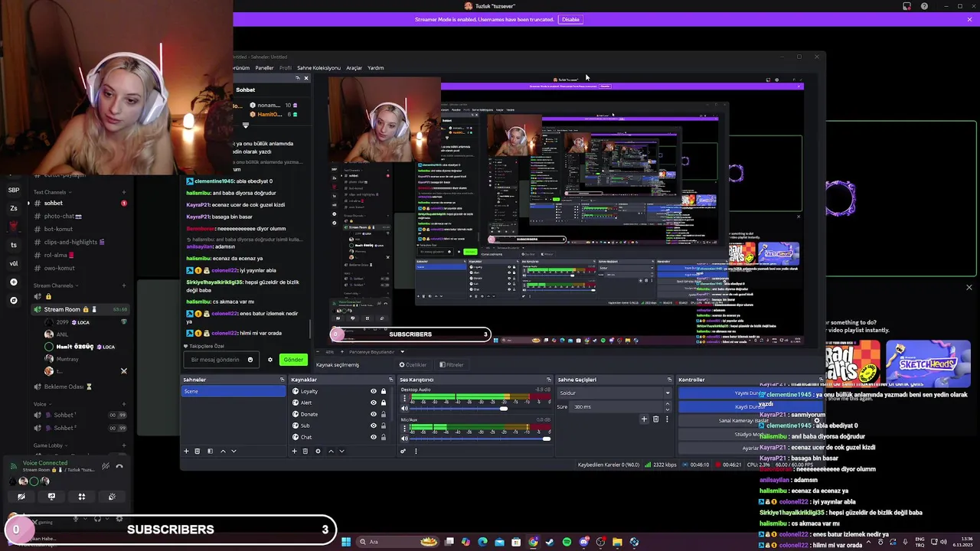Toggle Discord noise suppression icon

click(x=106, y=466)
